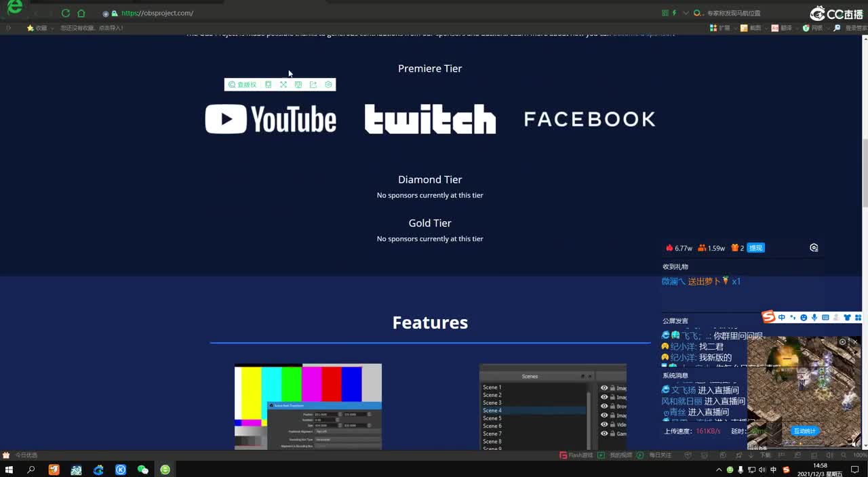The height and width of the screenshot is (477, 868).
Task: Click the 每日关注 status bar button
Action: [654, 455]
